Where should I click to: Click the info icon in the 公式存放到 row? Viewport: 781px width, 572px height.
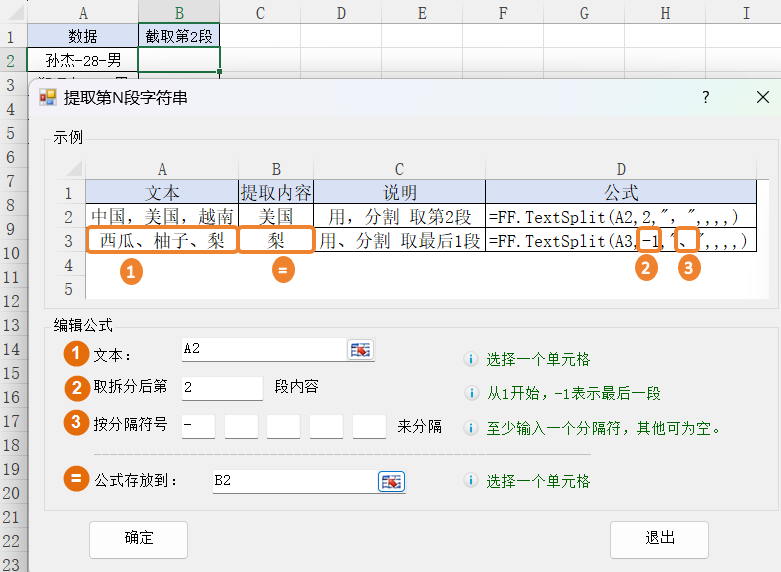click(x=470, y=481)
